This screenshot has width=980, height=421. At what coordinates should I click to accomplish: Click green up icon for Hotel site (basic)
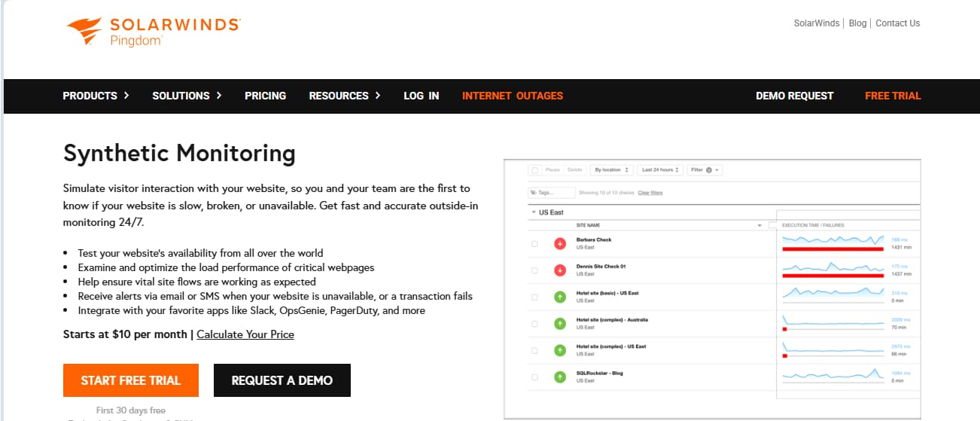pyautogui.click(x=560, y=297)
